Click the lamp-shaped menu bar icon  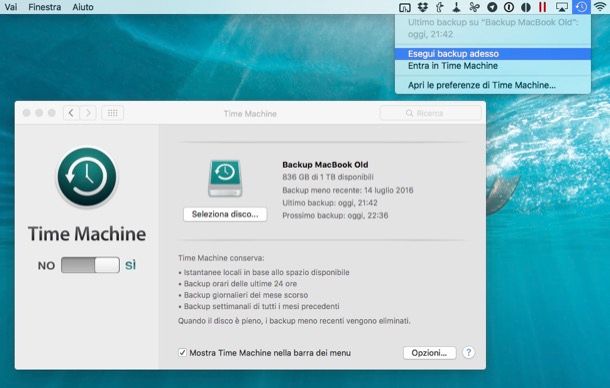click(456, 7)
